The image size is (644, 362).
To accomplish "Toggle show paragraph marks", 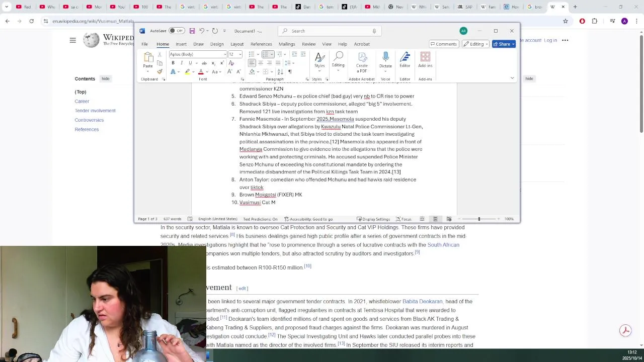I will [x=290, y=71].
